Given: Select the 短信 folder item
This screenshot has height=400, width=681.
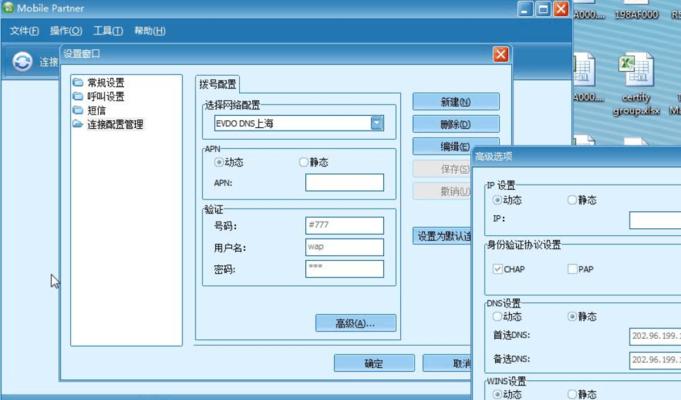Looking at the screenshot, I should pyautogui.click(x=89, y=110).
